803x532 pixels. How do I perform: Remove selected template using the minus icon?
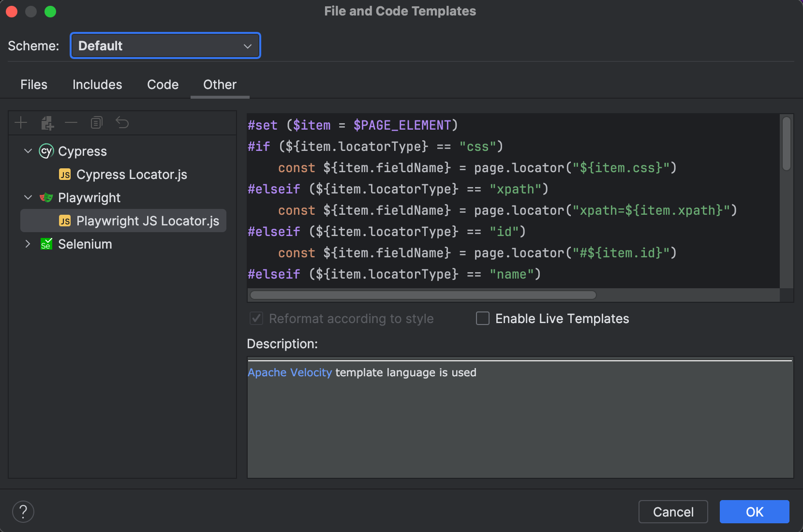[71, 122]
